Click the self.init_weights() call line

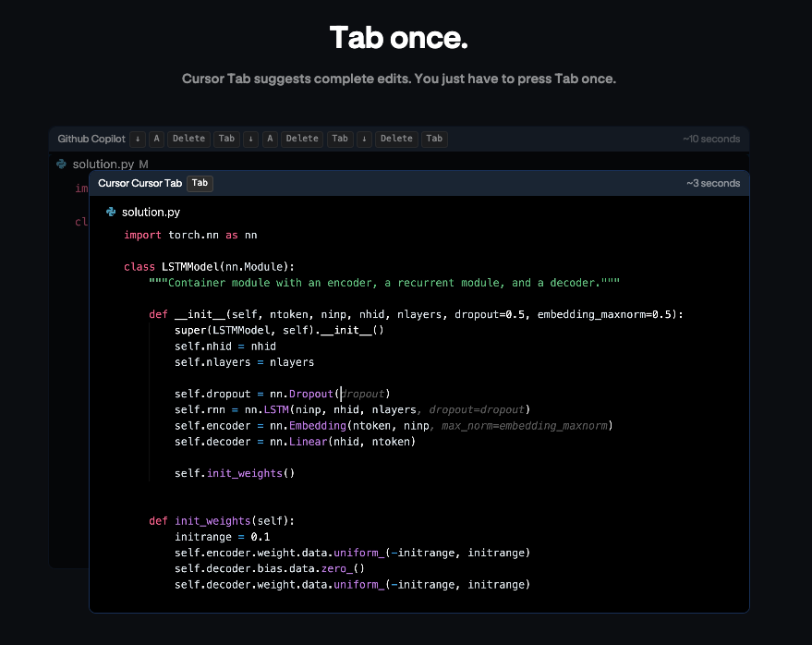coord(235,473)
